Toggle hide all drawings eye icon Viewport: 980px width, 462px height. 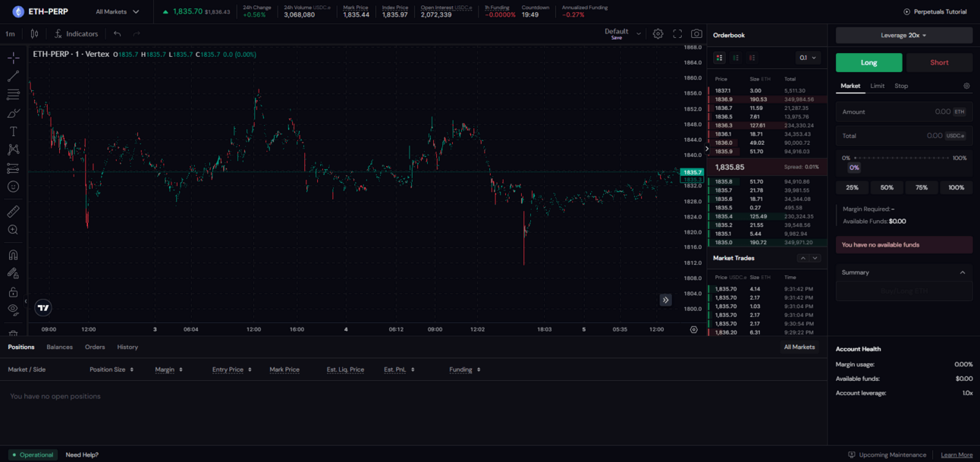[x=13, y=310]
